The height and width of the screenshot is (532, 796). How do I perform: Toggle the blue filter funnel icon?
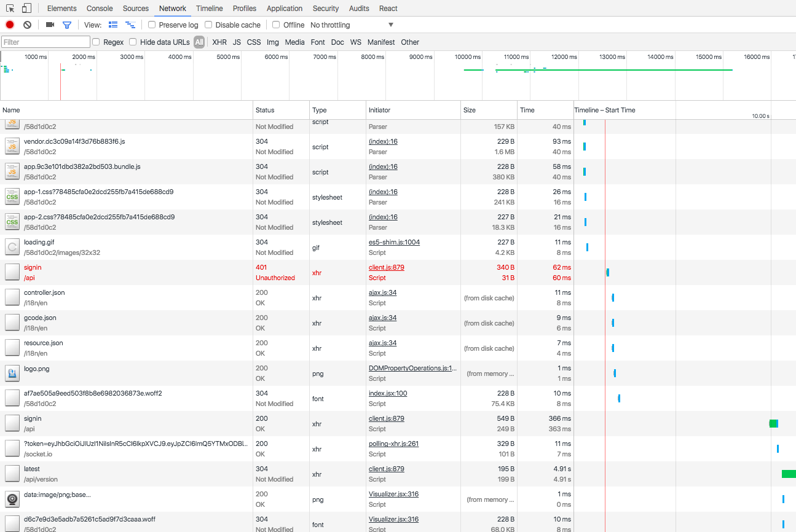(x=67, y=25)
